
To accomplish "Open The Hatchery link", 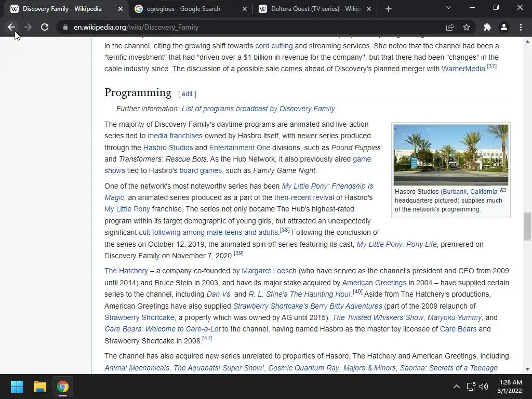I will (x=126, y=271).
